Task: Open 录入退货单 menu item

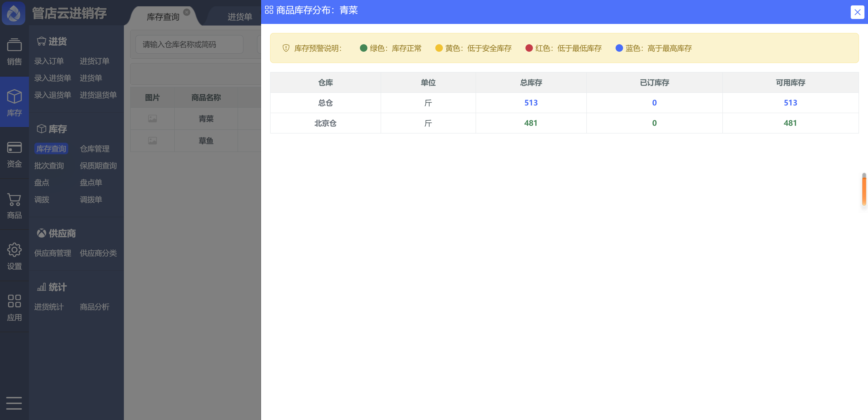Action: pyautogui.click(x=53, y=95)
